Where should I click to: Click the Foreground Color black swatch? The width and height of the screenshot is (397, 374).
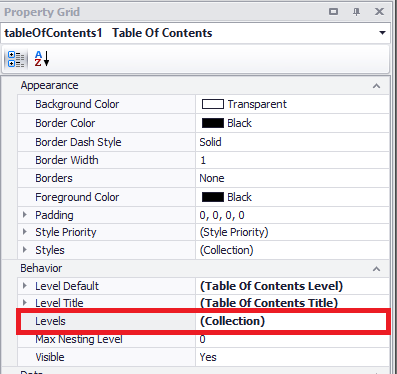tap(213, 197)
